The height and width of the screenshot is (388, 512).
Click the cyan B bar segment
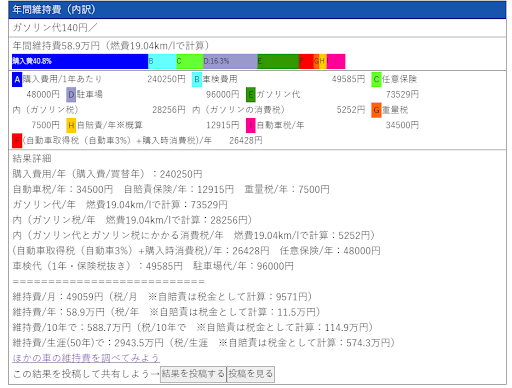(162, 61)
